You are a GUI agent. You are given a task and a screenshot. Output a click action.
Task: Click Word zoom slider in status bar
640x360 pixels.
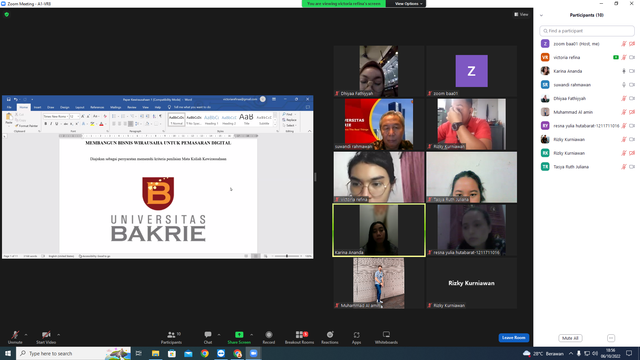pos(287,256)
